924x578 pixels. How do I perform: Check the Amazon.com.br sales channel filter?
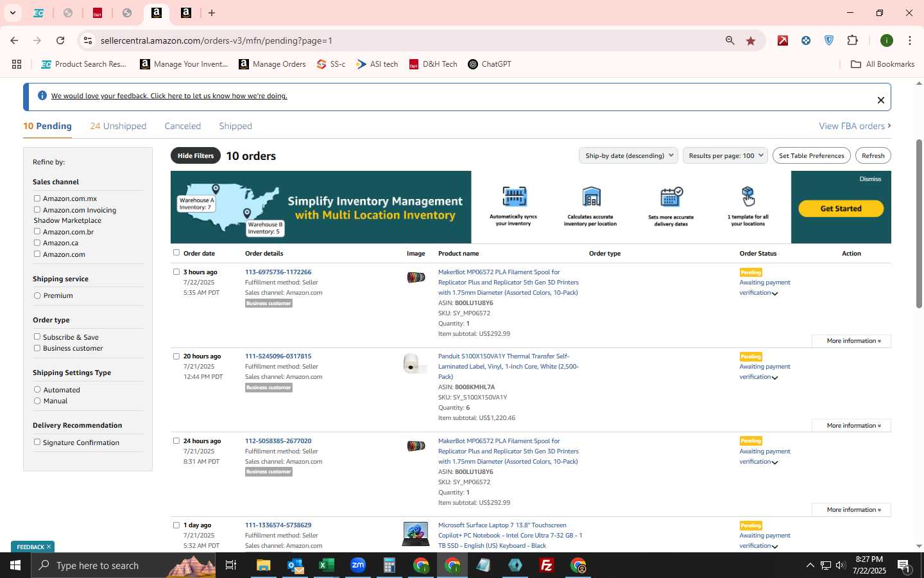pos(37,231)
